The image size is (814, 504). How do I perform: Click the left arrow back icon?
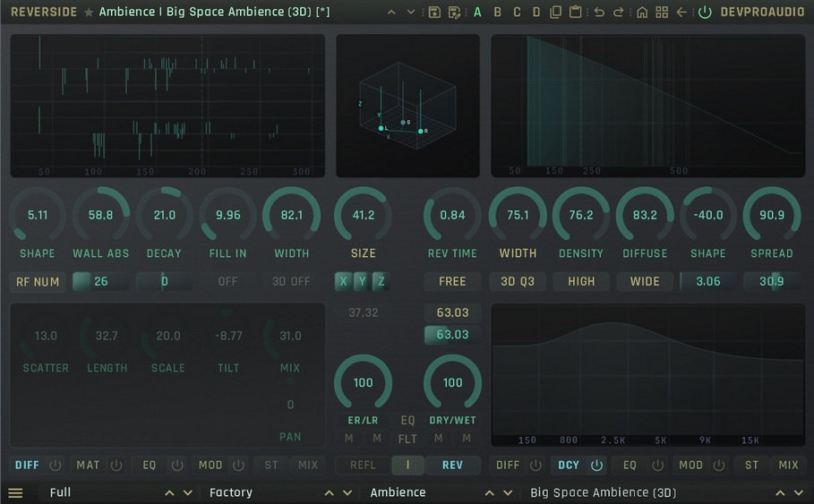(681, 12)
